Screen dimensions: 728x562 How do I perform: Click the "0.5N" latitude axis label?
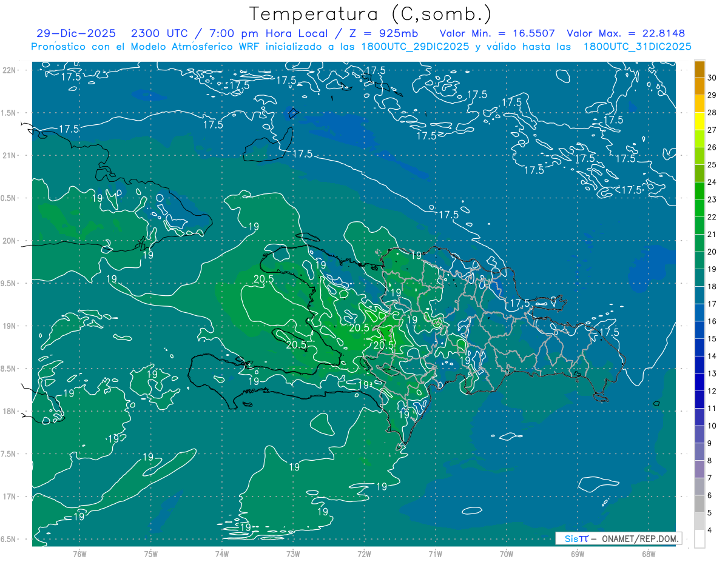(9, 198)
